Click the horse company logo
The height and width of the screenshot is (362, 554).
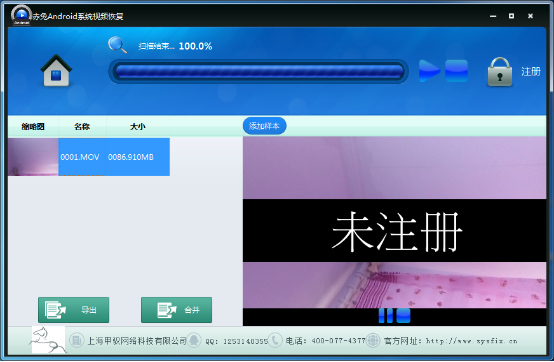[x=48, y=340]
